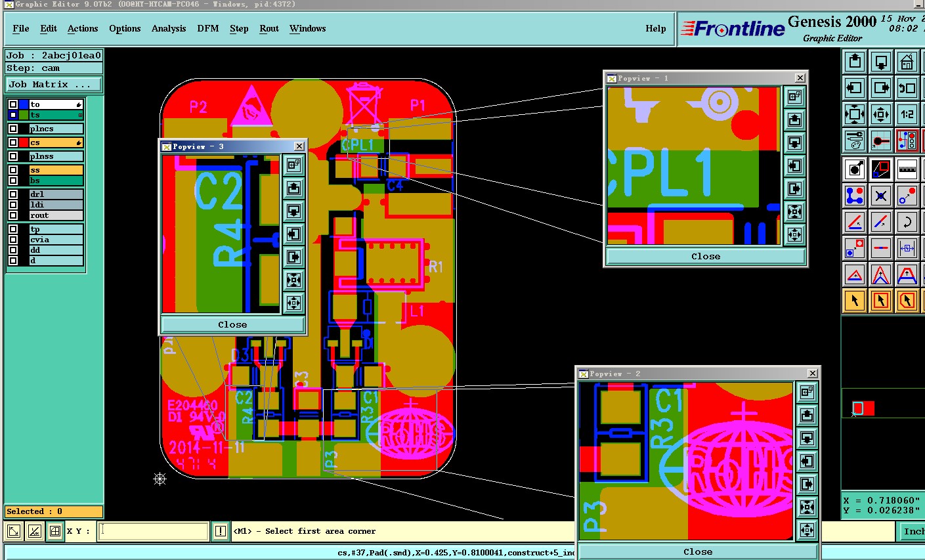Click the red-highlighted net/traffic light icon
Screen dimensions: 925x560
(907, 140)
